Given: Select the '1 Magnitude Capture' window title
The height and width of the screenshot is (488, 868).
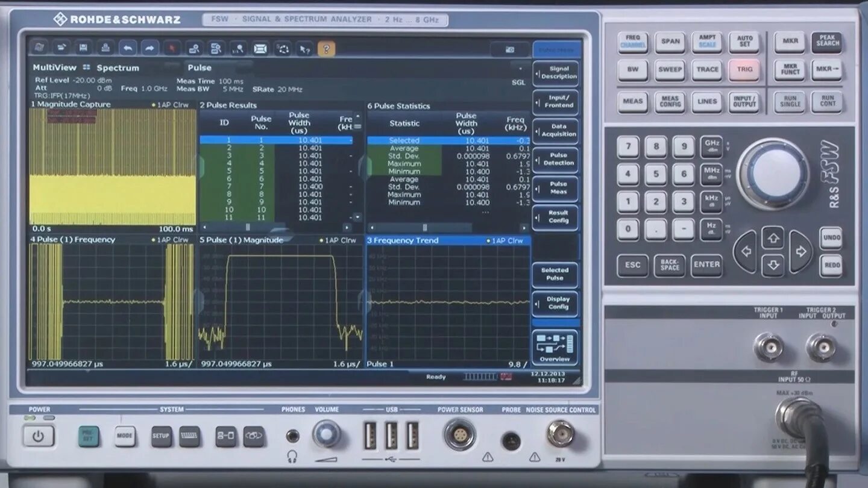Looking at the screenshot, I should [x=71, y=104].
